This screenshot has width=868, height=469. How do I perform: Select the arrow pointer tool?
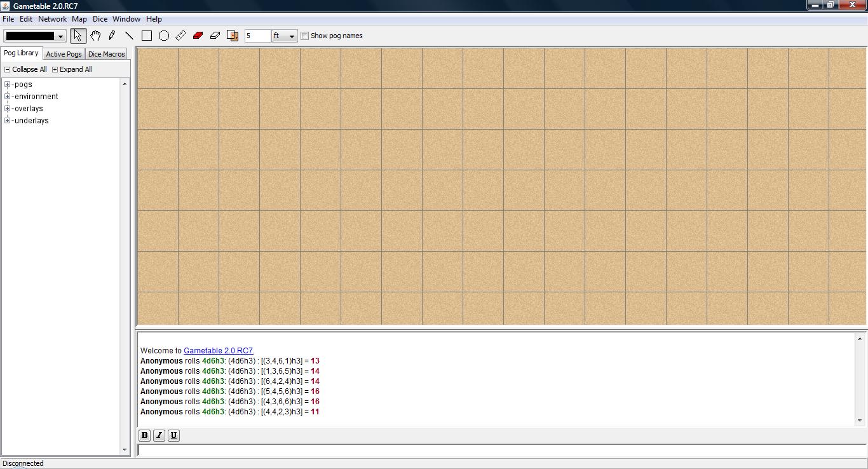[x=78, y=36]
